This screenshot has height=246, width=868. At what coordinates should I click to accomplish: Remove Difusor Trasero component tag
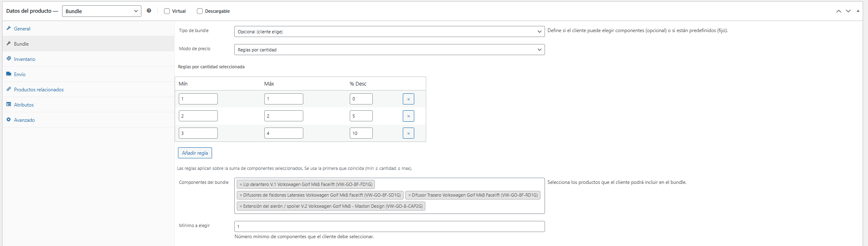point(409,195)
